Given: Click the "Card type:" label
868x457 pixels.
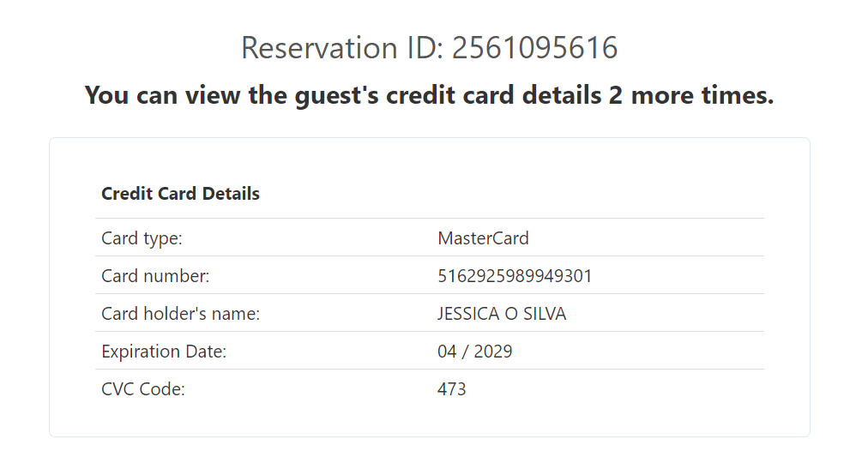Looking at the screenshot, I should point(142,238).
